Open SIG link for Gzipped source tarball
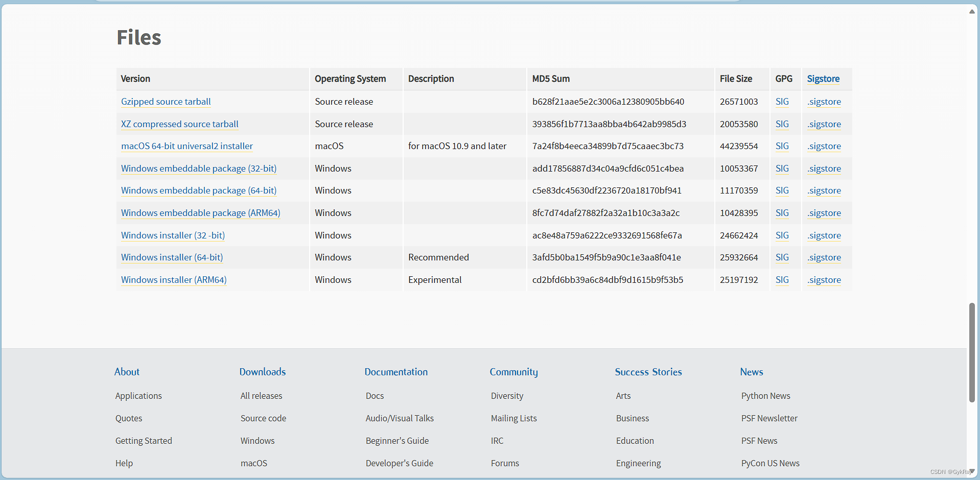 pos(782,102)
